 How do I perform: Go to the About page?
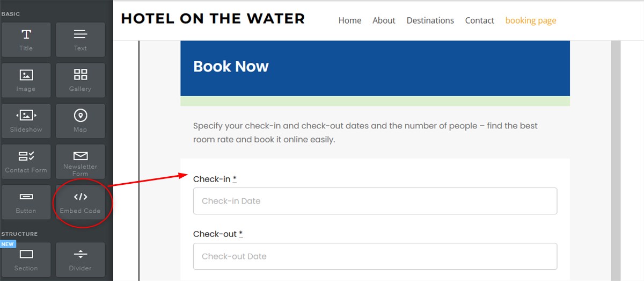coord(384,20)
